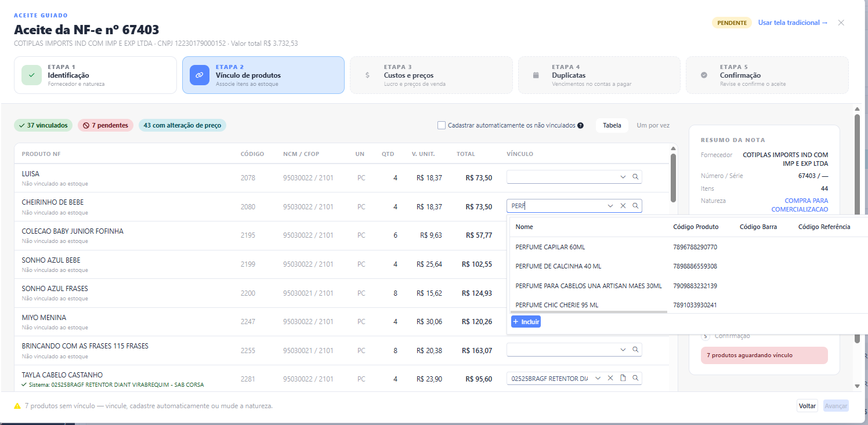Screen dimensions: 868x425
Task: Choose PERFUME DE CALCINHA 40 ML
Action: 558,266
